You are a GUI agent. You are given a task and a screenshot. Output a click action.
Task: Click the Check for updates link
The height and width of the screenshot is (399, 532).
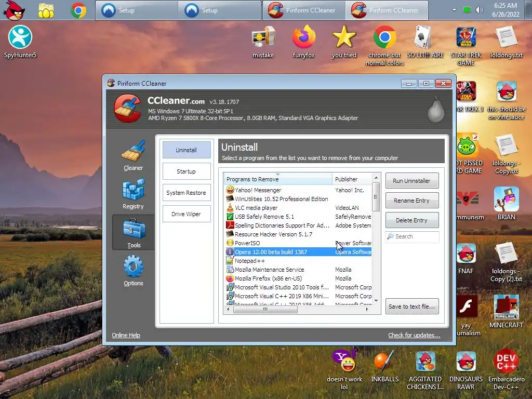(x=414, y=335)
